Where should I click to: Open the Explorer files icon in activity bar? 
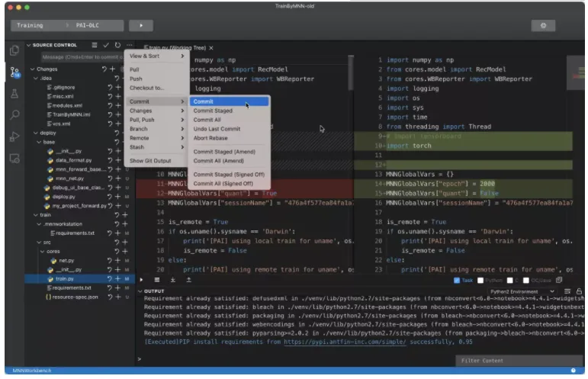coord(14,50)
